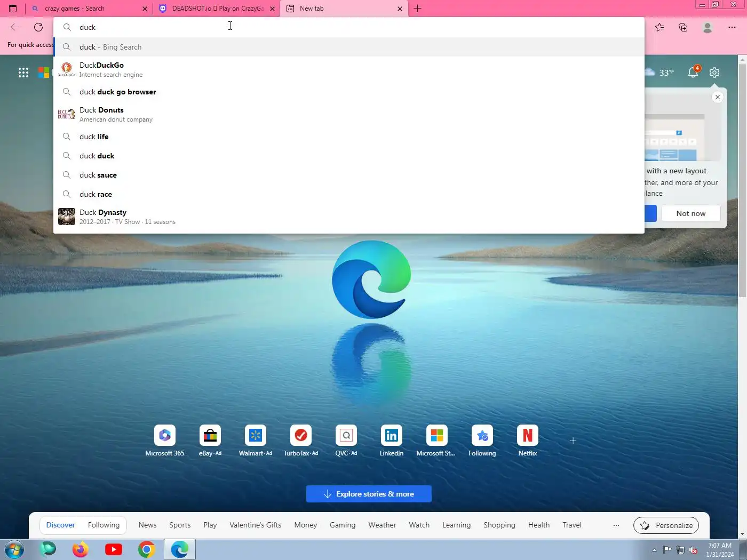Open the Microsoft 365 quick link
The width and height of the screenshot is (747, 560).
pos(165,441)
